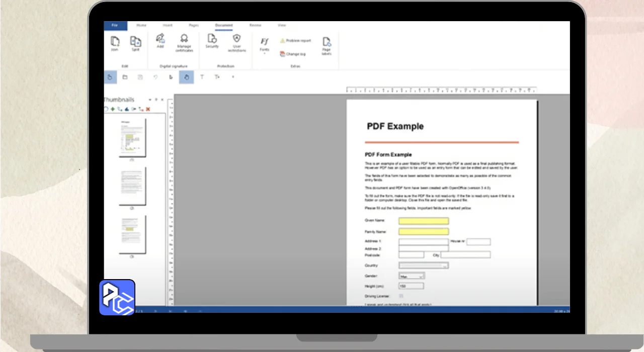
Task: Add a digital signature
Action: (160, 41)
